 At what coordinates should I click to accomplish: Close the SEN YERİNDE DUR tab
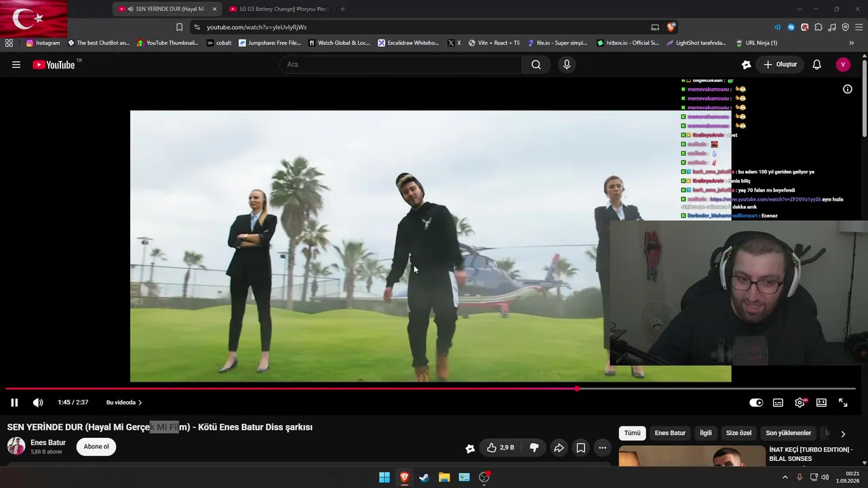[x=215, y=9]
